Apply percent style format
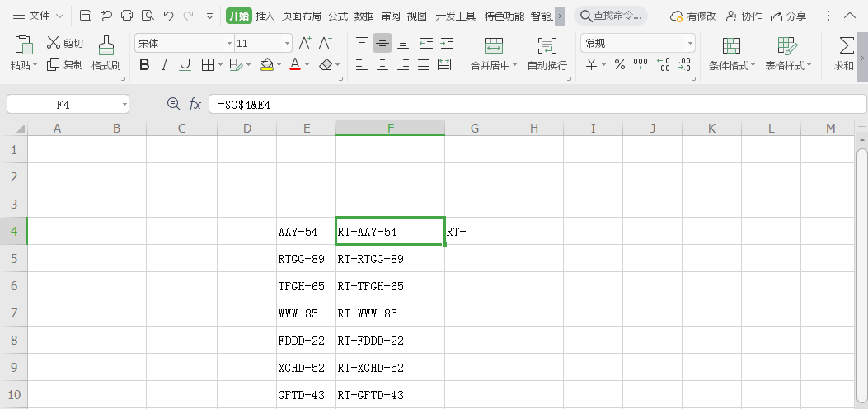The image size is (868, 409). coord(619,65)
